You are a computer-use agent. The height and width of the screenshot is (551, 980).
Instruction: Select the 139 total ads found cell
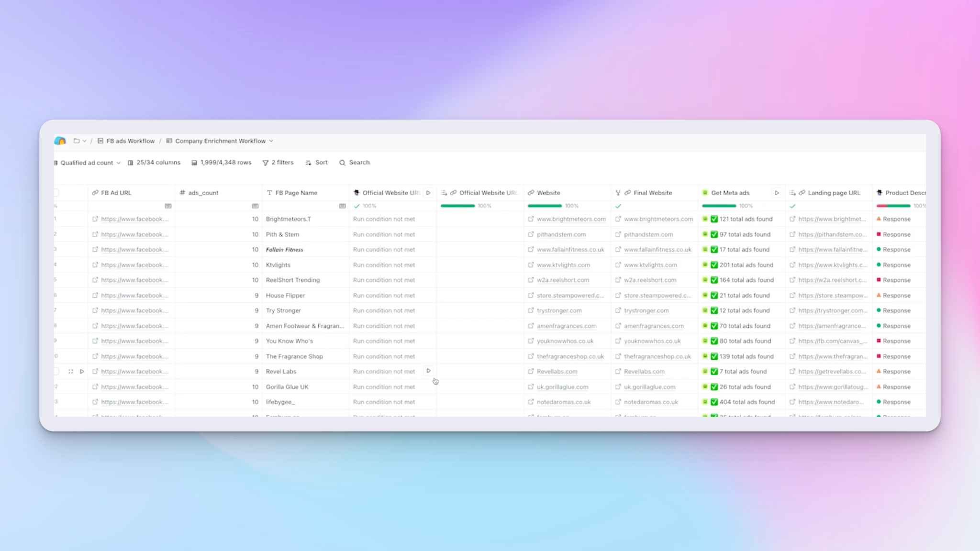741,356
